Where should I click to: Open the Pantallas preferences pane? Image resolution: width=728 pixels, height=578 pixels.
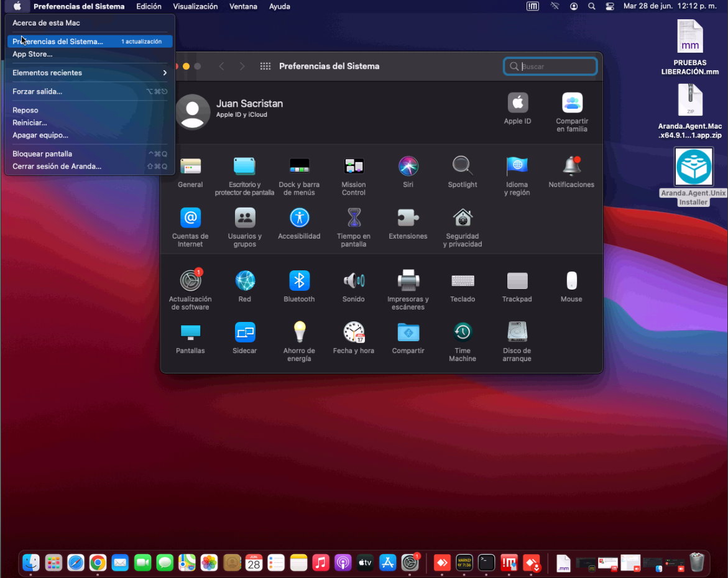tap(190, 333)
